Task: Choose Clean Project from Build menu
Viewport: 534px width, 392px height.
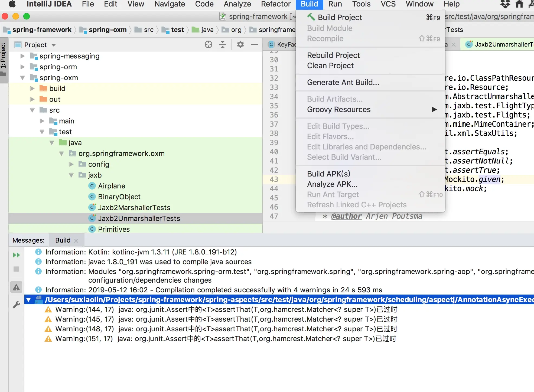Action: click(x=330, y=66)
